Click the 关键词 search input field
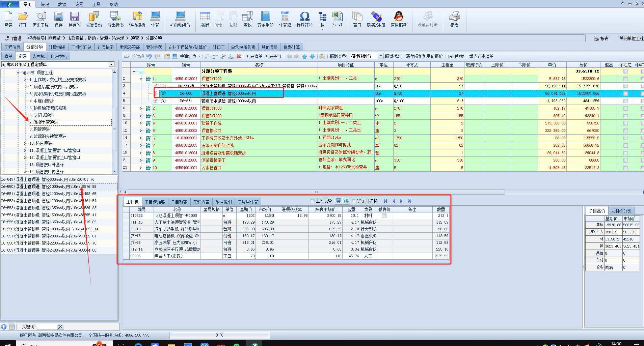 click(47, 327)
